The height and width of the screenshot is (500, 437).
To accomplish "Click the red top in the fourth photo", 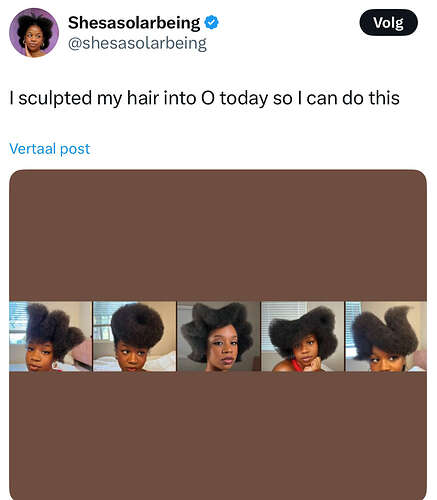I will tap(296, 365).
